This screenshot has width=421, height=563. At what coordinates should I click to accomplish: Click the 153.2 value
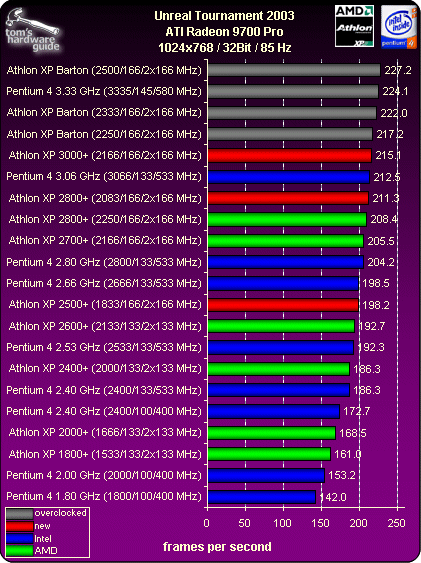click(342, 475)
